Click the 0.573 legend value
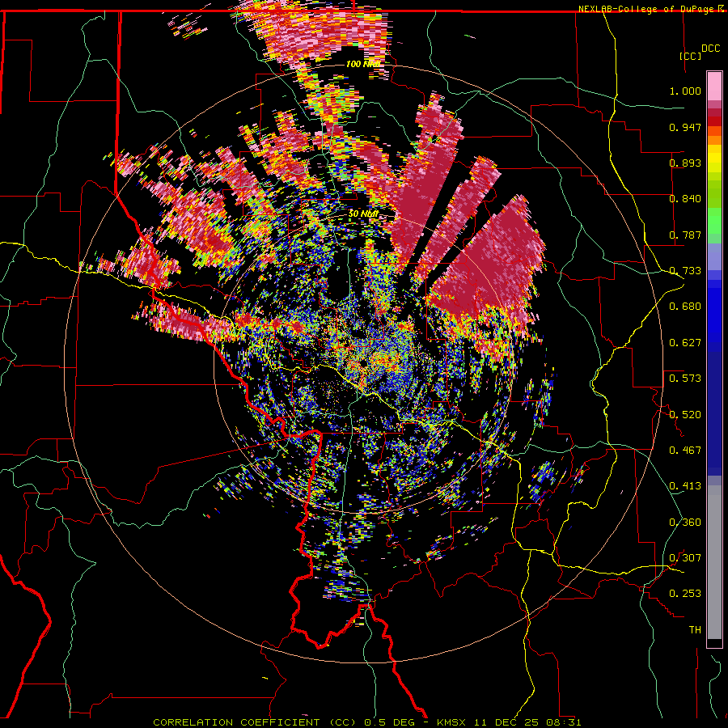This screenshot has height=728, width=728. [685, 379]
